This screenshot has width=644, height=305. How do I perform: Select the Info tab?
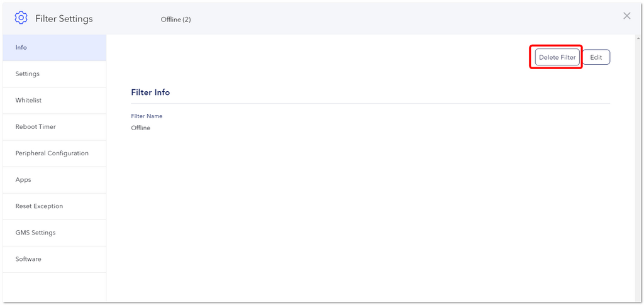click(x=54, y=48)
